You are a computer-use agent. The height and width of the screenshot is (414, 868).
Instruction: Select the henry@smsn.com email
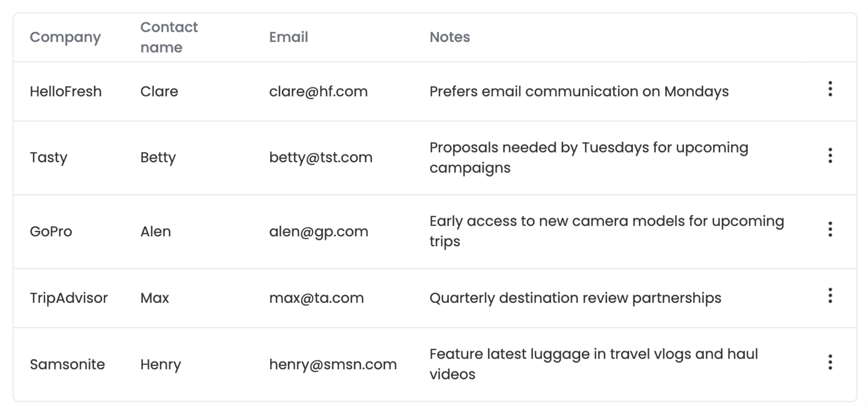[333, 364]
